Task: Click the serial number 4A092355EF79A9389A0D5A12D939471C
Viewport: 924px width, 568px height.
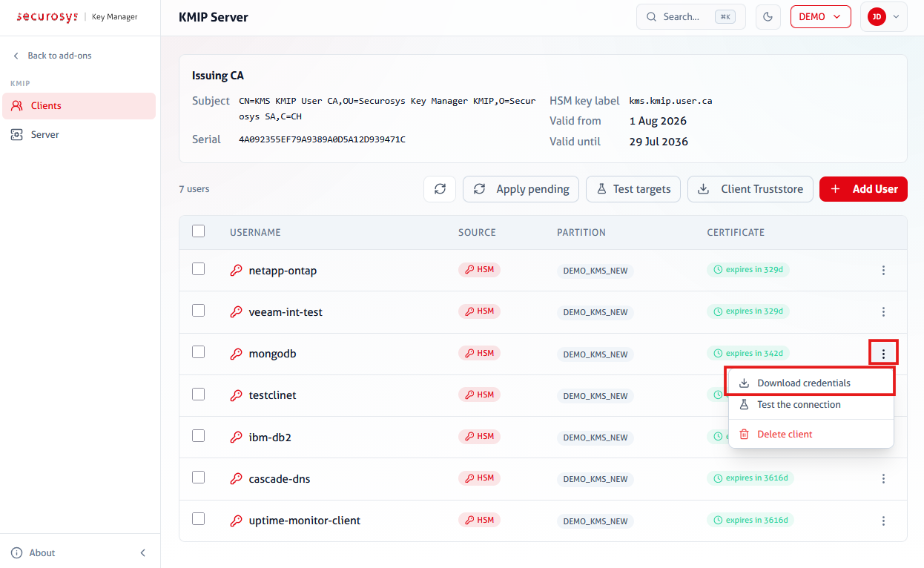Action: (322, 139)
